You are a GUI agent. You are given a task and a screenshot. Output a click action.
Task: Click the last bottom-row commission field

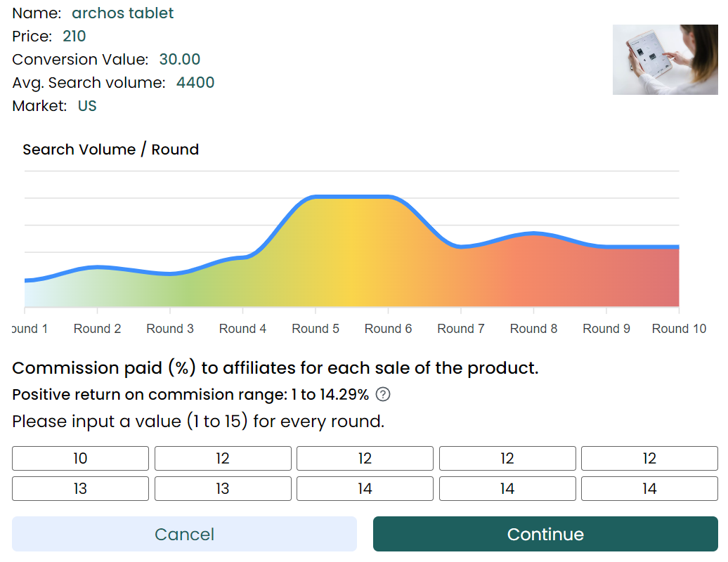click(649, 489)
